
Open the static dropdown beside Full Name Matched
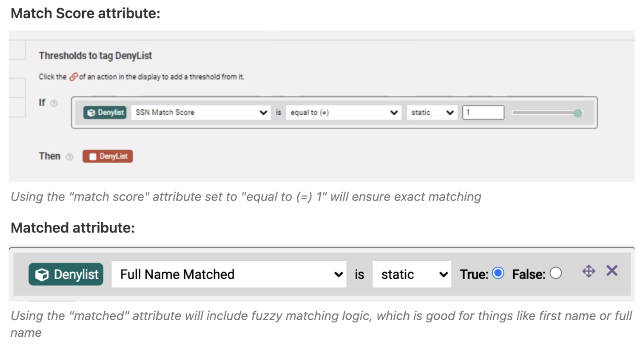(412, 275)
